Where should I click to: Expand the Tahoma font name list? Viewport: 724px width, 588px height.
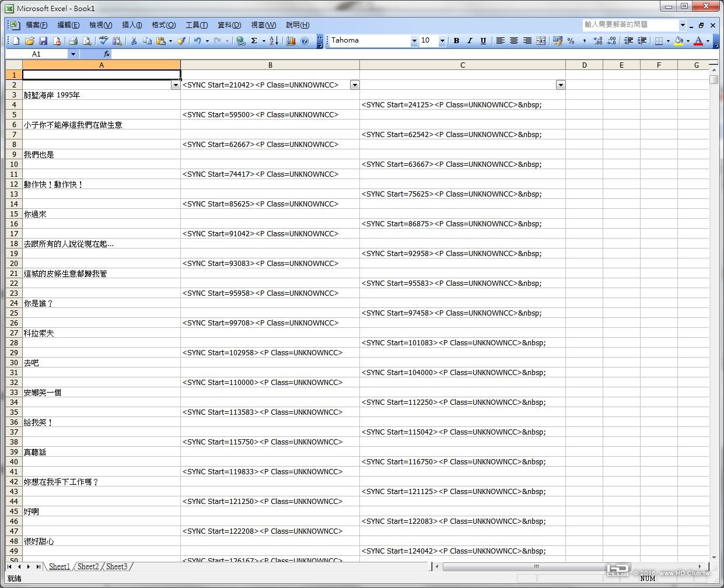414,41
